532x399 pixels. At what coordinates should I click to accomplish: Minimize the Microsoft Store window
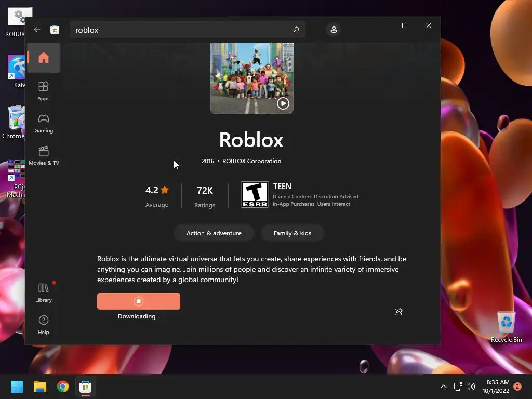(381, 25)
